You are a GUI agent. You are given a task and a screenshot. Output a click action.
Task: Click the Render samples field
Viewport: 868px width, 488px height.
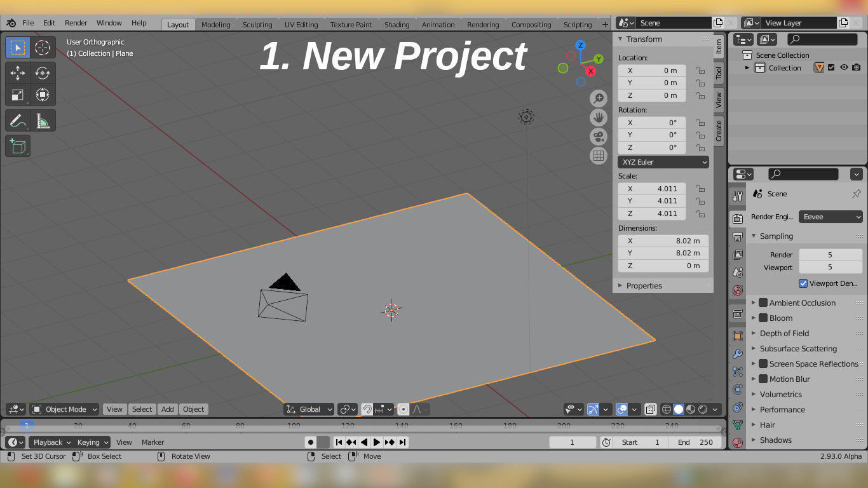(831, 255)
